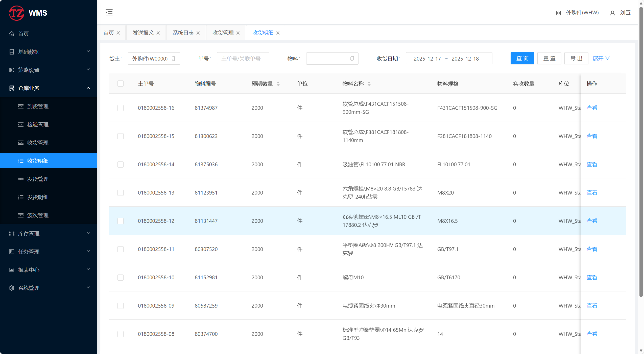This screenshot has width=644, height=354.
Task: Open 发货管理 in the sidebar
Action: 38,179
